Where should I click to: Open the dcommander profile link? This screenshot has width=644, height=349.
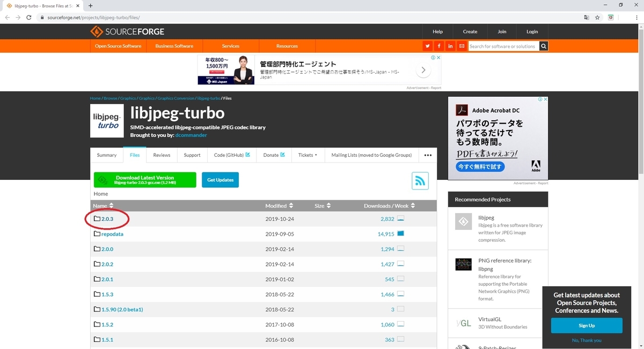click(x=191, y=135)
